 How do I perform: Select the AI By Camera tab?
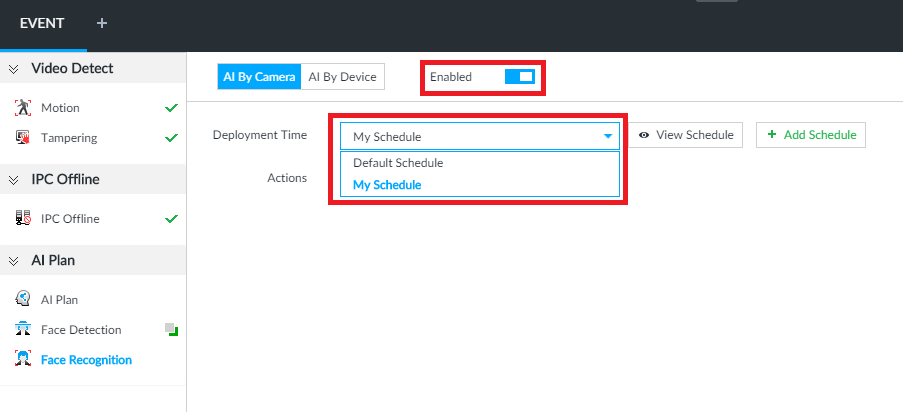(259, 77)
